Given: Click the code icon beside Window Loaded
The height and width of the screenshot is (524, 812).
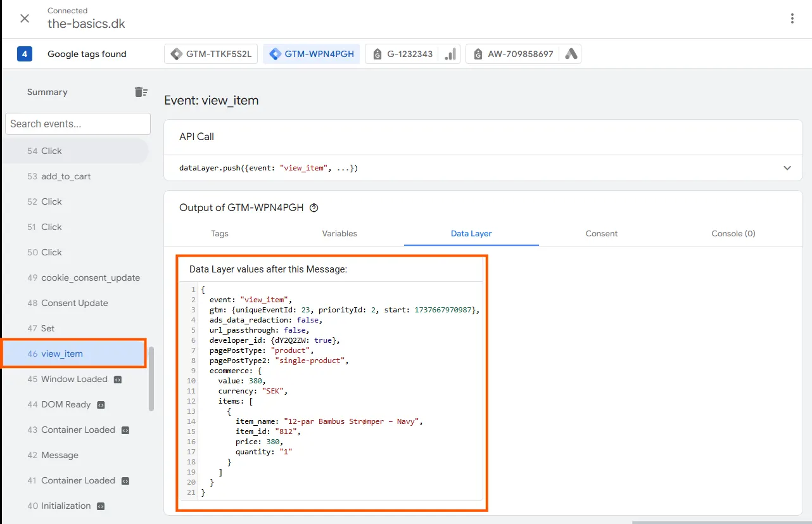Looking at the screenshot, I should coord(117,380).
